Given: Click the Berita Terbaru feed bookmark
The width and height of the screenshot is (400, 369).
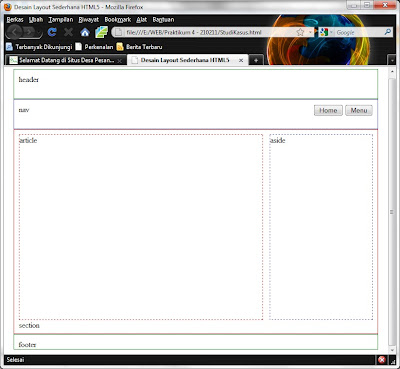Looking at the screenshot, I should [139, 47].
